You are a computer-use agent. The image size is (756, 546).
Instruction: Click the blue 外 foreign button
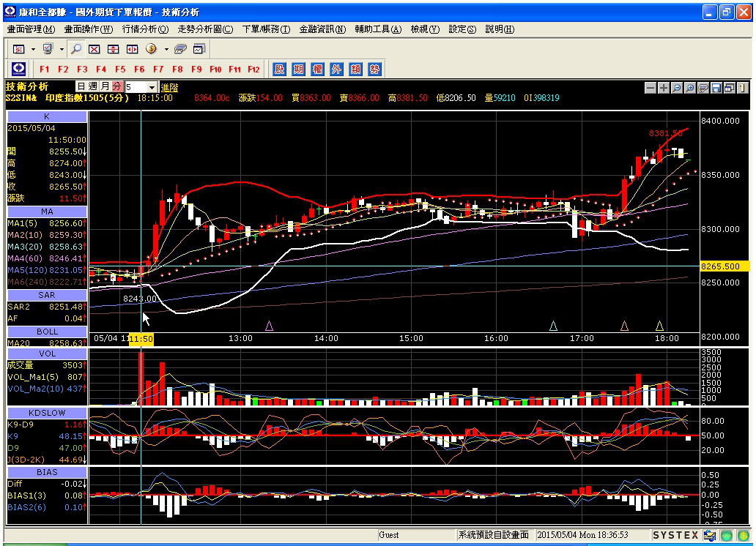tap(336, 69)
